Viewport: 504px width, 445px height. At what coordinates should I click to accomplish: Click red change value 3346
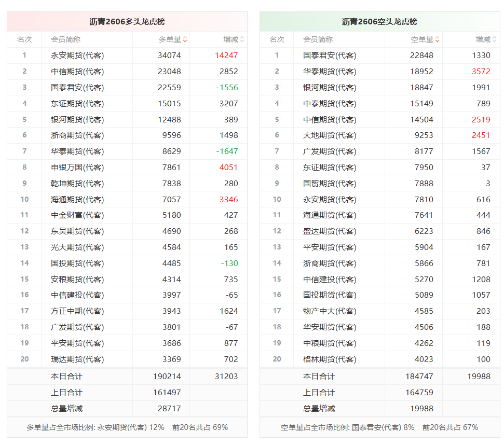pyautogui.click(x=228, y=199)
